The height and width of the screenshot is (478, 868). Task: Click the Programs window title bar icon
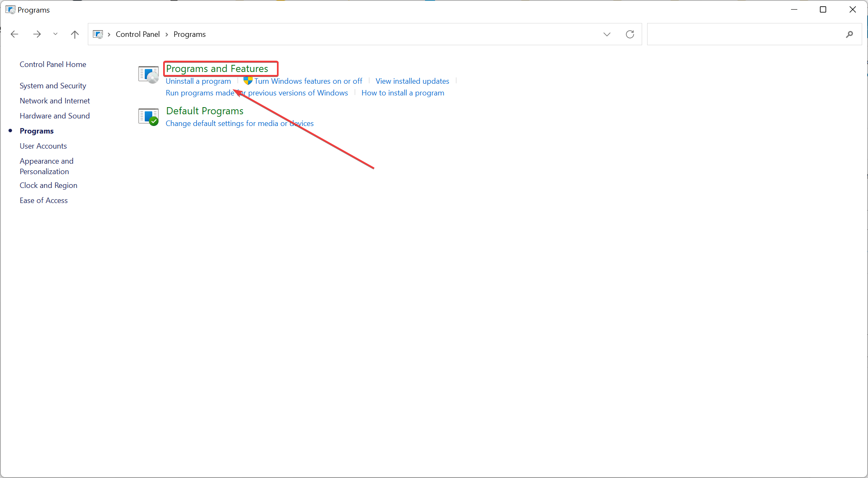click(10, 10)
